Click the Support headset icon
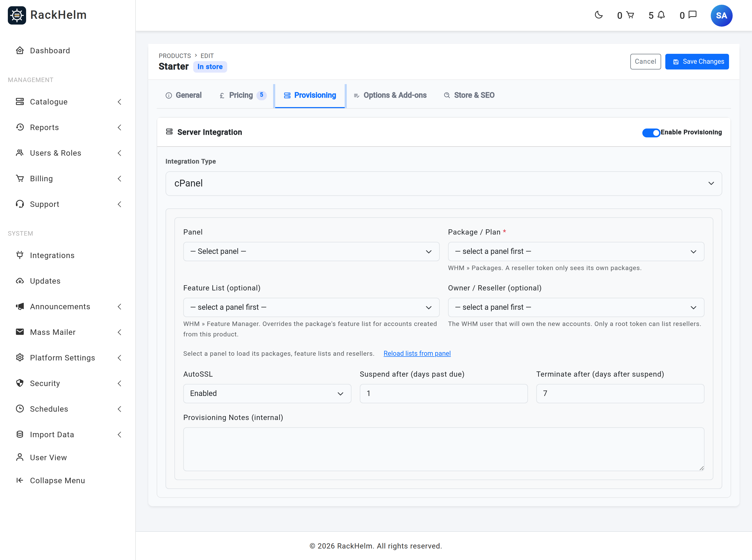 click(20, 204)
